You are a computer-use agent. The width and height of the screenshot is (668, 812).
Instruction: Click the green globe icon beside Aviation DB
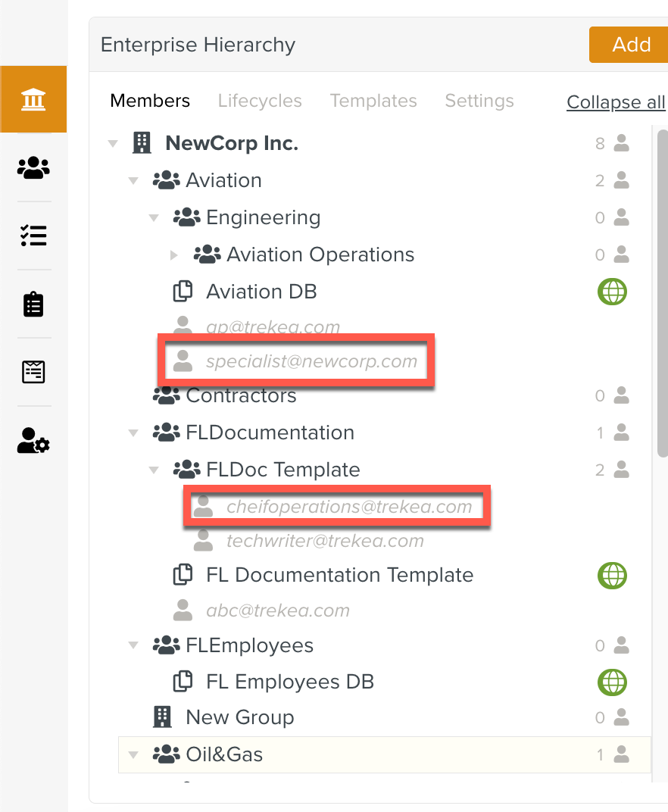(612, 292)
